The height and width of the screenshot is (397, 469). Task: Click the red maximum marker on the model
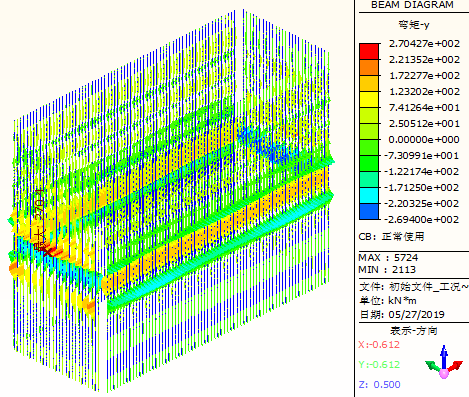pyautogui.click(x=47, y=251)
